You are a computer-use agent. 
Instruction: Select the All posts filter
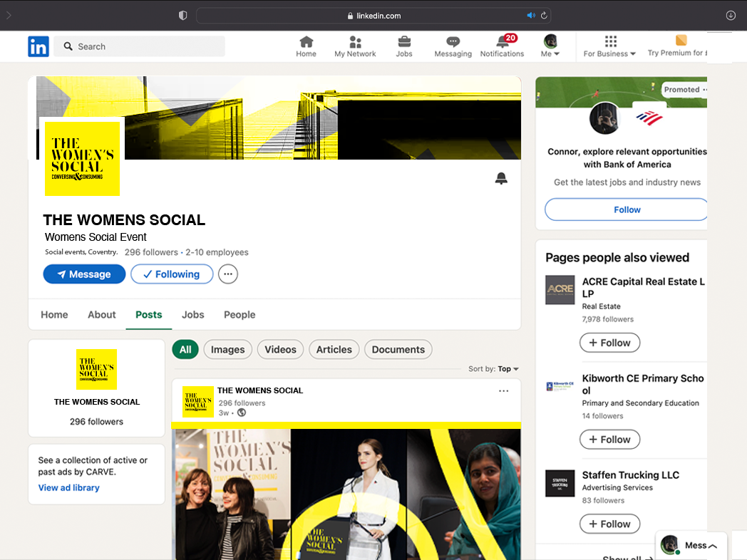(185, 350)
